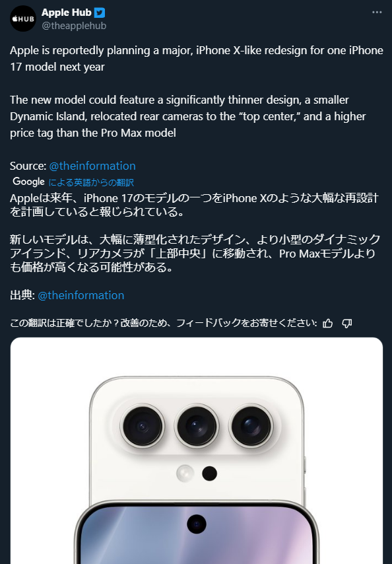Open the three-dot more options menu
The image size is (392, 564).
click(377, 13)
